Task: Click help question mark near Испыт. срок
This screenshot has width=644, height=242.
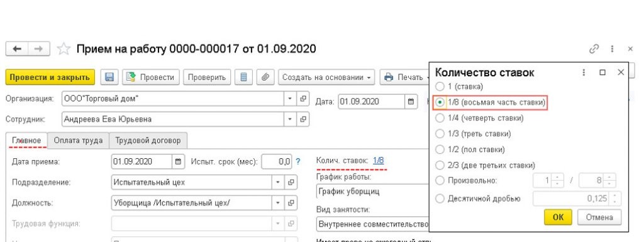Action: pos(298,162)
